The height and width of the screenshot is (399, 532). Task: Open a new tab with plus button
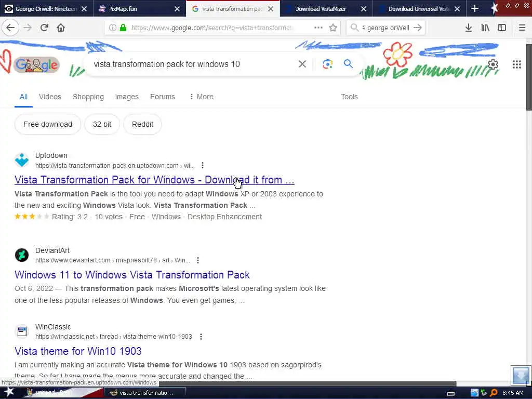(x=475, y=8)
